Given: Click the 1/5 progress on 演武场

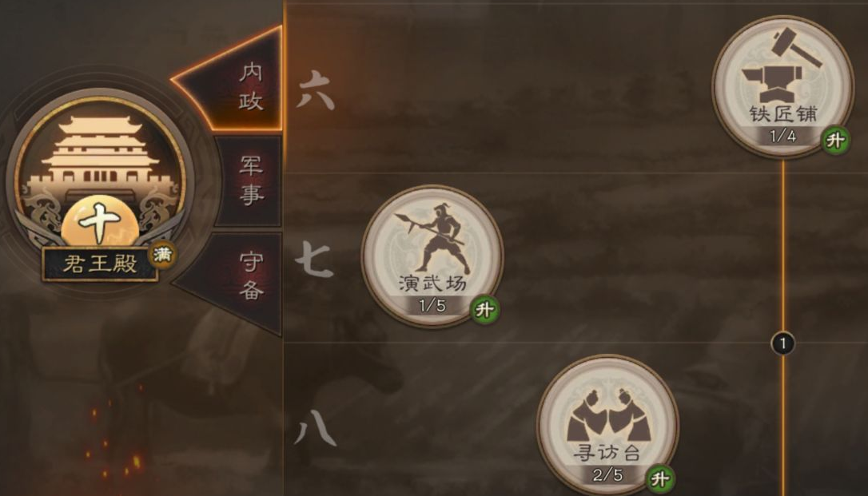Looking at the screenshot, I should (x=432, y=305).
